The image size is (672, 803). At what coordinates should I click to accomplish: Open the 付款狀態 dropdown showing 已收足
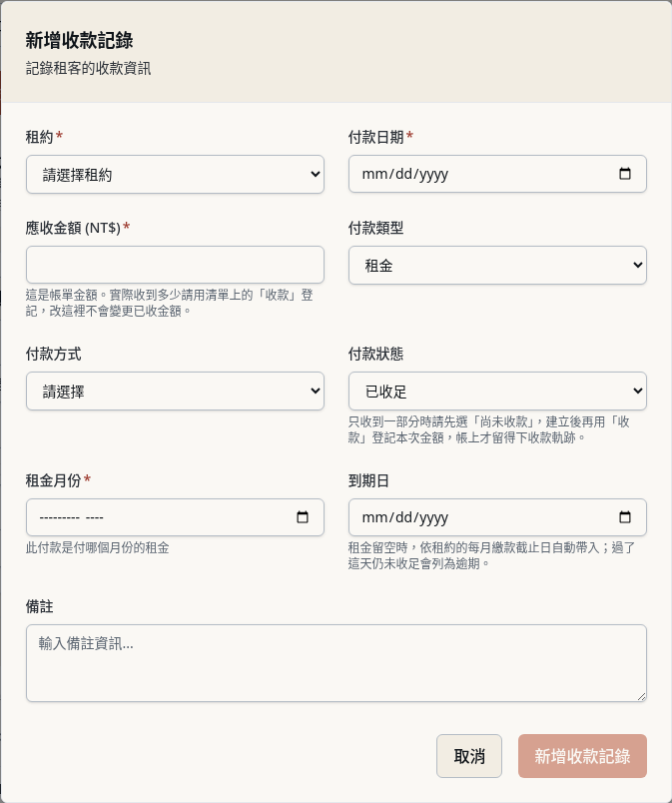click(497, 392)
